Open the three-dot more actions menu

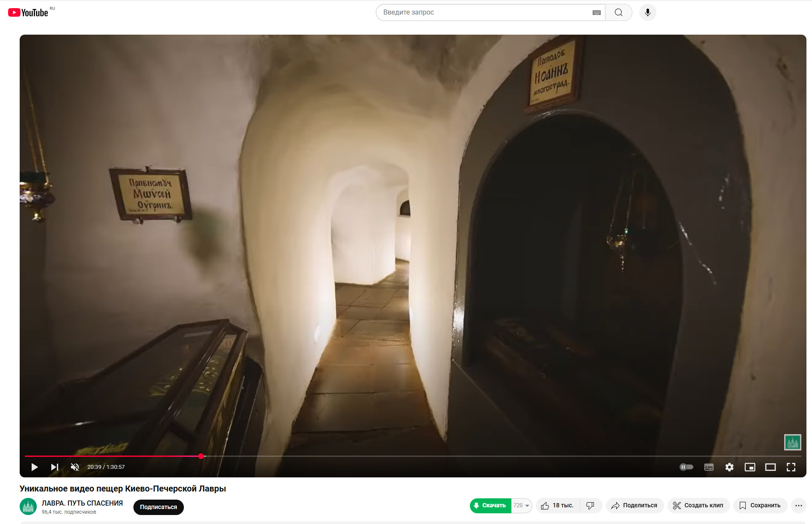[x=798, y=506]
